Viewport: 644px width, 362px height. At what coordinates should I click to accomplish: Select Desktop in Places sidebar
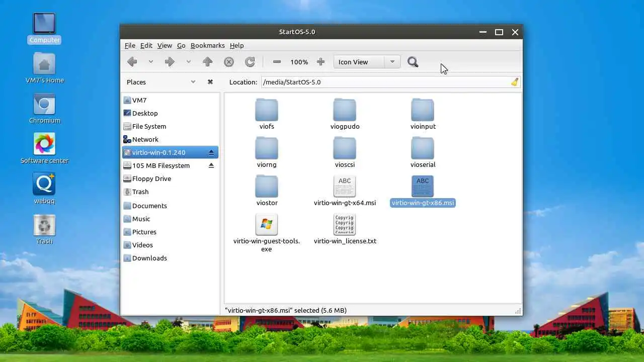[x=170, y=113]
